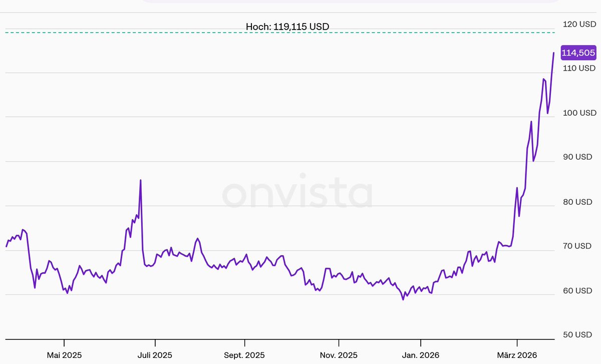Click the Juli 2025 date label

point(155,355)
